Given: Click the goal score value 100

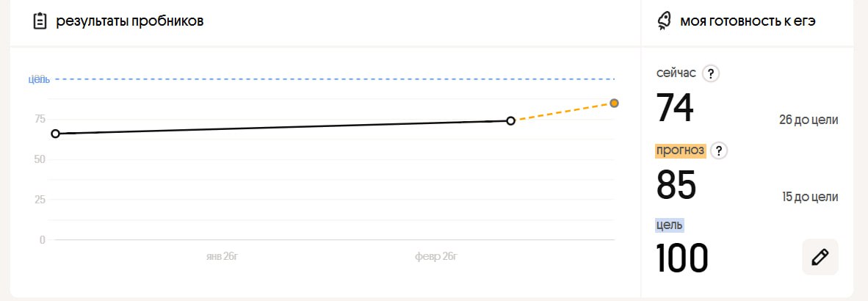Looking at the screenshot, I should coord(681,258).
